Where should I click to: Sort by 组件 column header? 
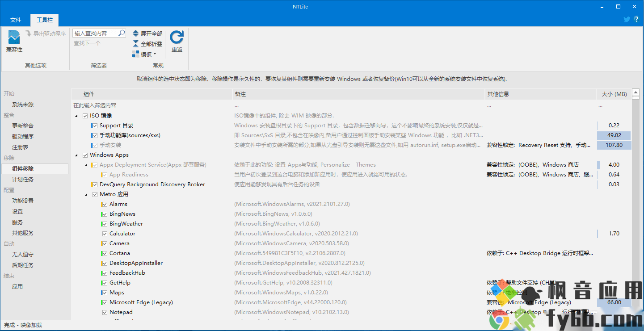[152, 94]
